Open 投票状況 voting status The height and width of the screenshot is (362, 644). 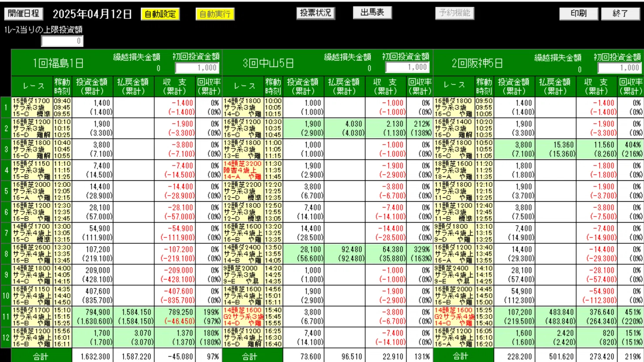coord(316,13)
